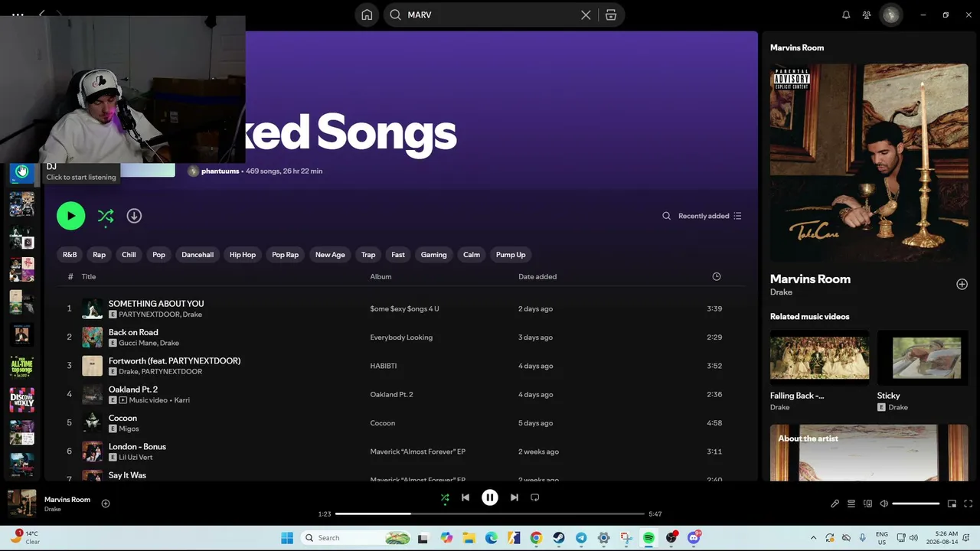Open Connect to a device

point(867,504)
